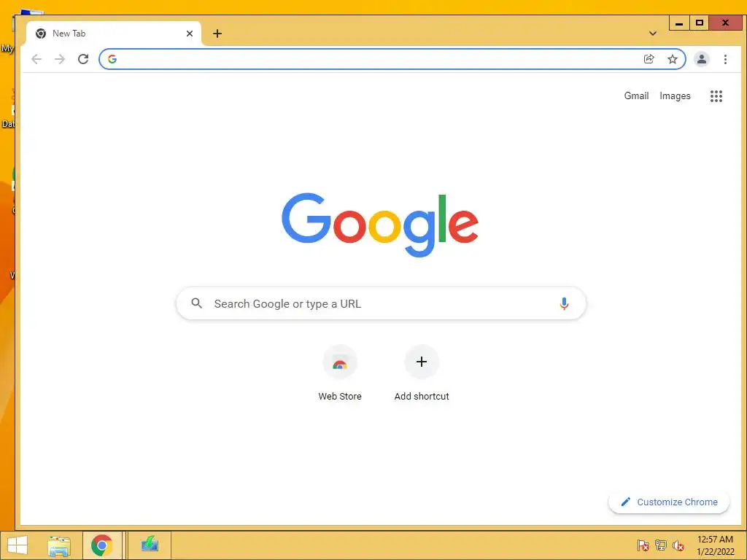Click the magnifier icon in search box
This screenshot has width=747, height=560.
[x=196, y=303]
